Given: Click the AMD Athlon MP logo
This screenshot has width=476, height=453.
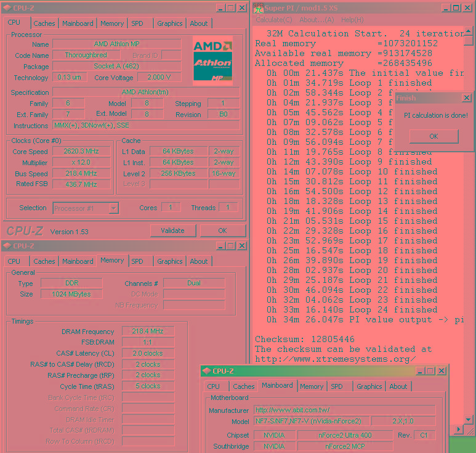Looking at the screenshot, I should click(213, 61).
